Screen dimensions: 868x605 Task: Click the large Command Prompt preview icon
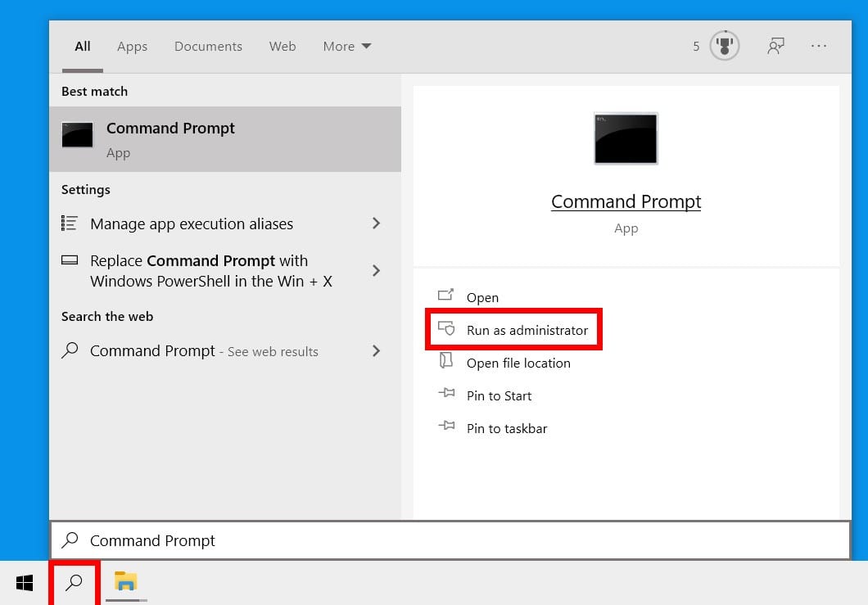(626, 138)
